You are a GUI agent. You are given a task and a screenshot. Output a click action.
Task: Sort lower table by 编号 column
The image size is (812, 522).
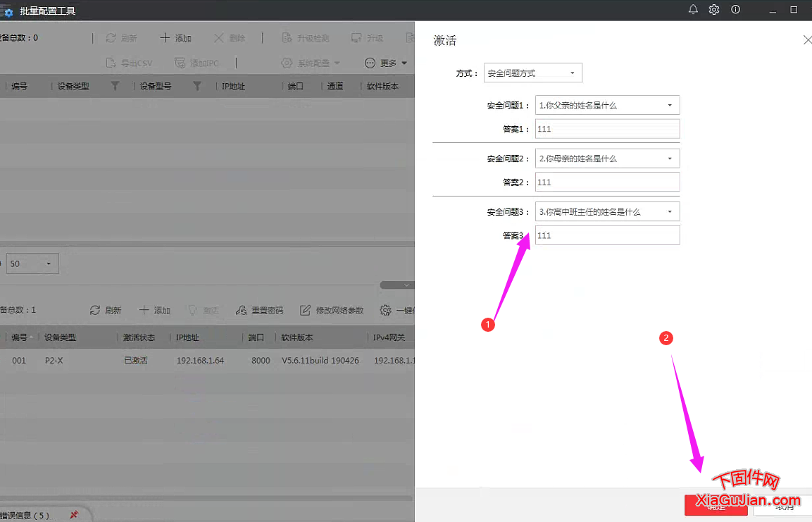[x=19, y=337]
